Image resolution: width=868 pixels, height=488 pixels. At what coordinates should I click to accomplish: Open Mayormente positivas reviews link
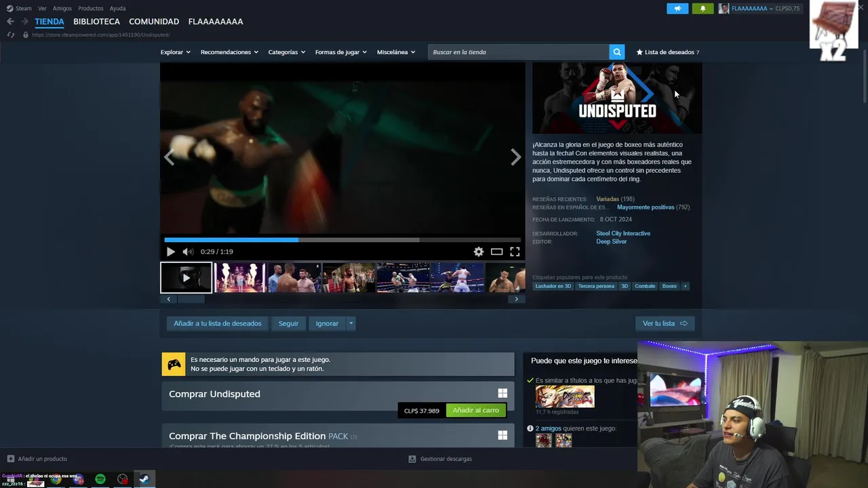point(646,207)
